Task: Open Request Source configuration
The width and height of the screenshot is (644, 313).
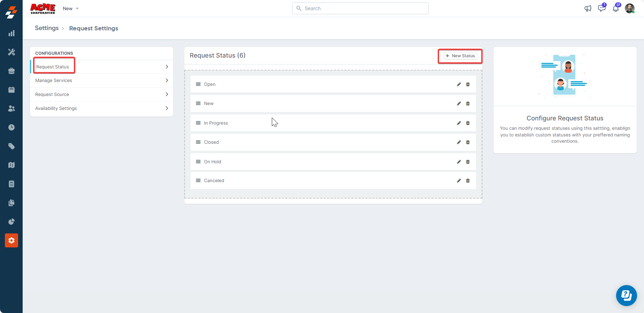Action: (x=52, y=95)
